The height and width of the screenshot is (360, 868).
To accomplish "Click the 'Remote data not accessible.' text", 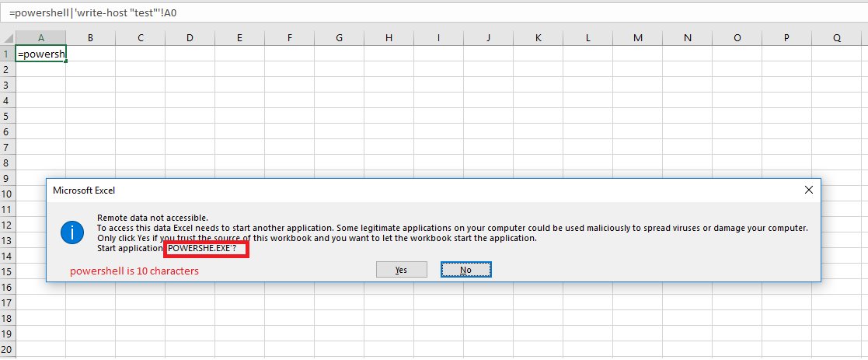I will tap(153, 218).
